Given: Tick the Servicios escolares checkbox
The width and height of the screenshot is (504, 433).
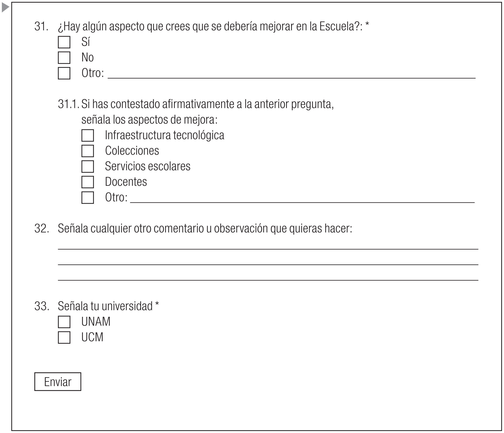Looking at the screenshot, I should 88,167.
